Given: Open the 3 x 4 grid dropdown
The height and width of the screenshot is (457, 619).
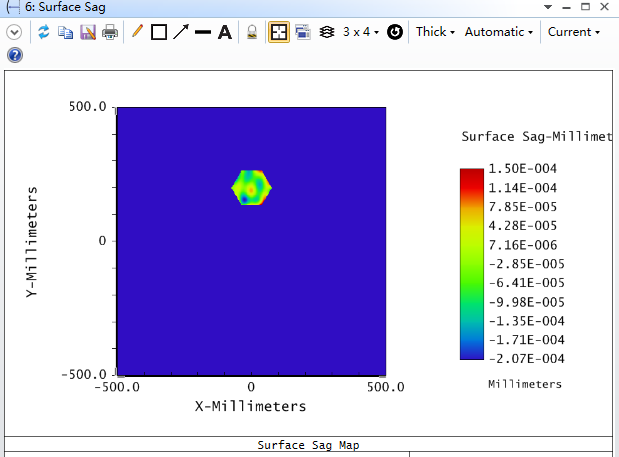Looking at the screenshot, I should pos(360,32).
